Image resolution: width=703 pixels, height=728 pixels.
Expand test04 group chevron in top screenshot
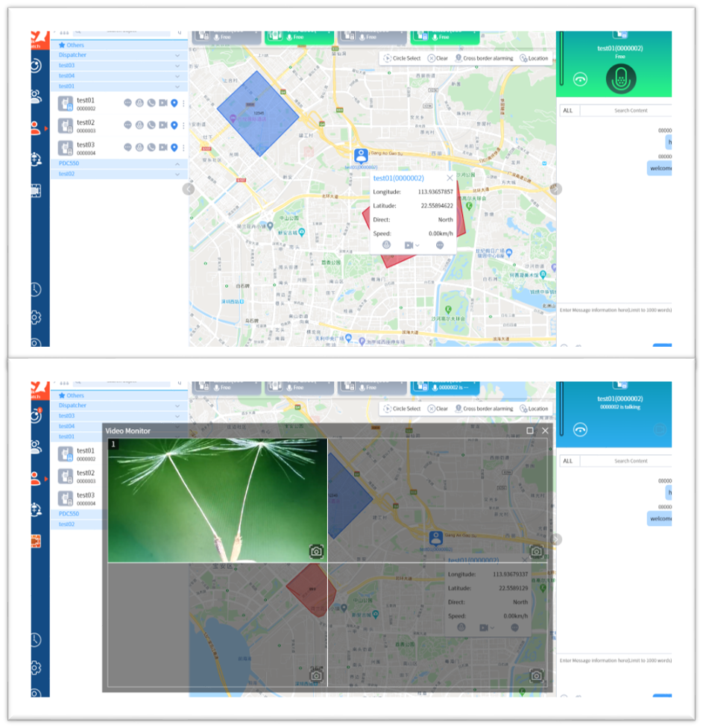pyautogui.click(x=177, y=76)
